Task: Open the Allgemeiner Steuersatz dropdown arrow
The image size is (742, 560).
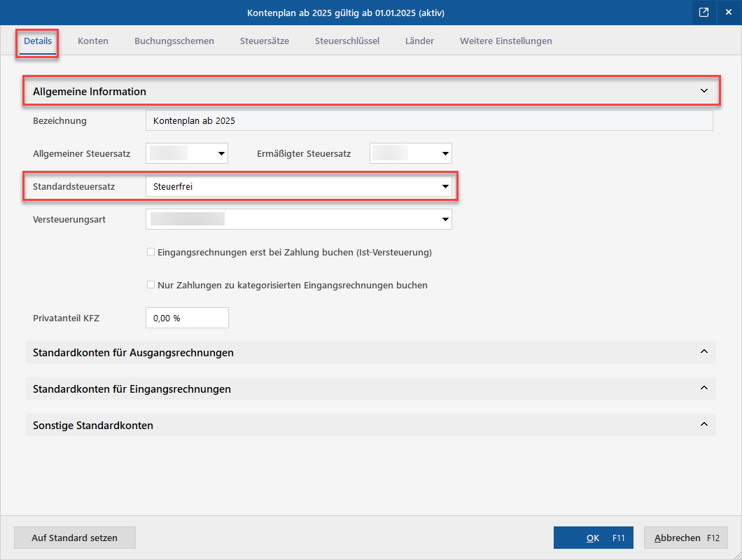Action: tap(221, 153)
